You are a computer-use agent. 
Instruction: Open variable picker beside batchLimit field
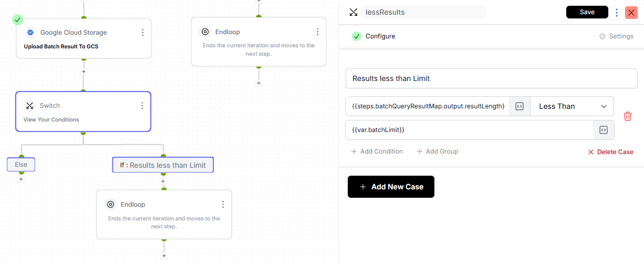click(x=604, y=130)
